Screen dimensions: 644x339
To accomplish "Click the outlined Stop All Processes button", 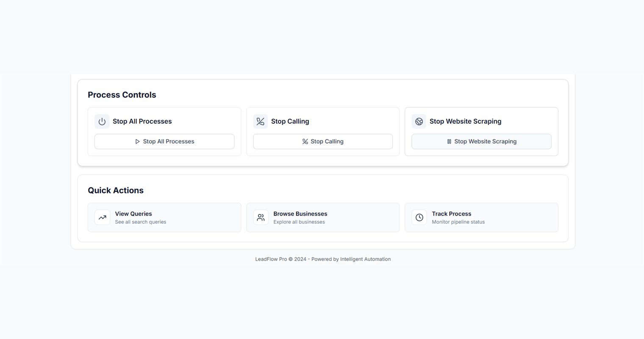I will point(164,142).
